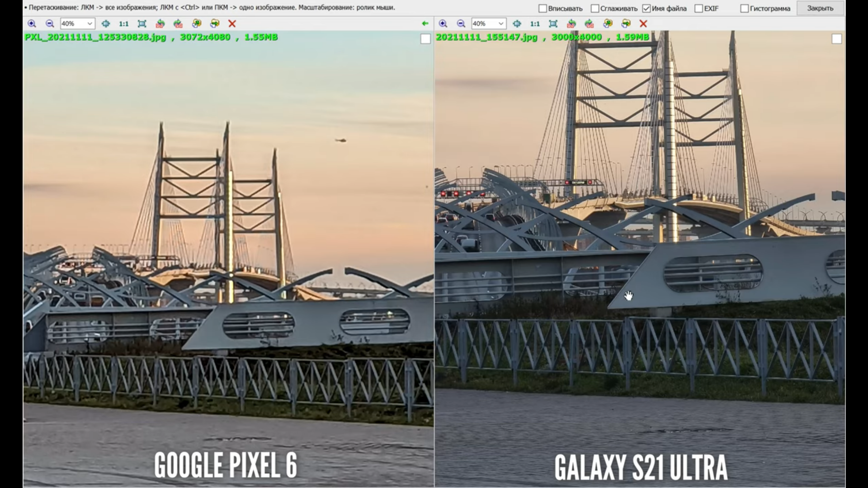Delete the right image with red X
The height and width of the screenshot is (488, 868).
[x=643, y=23]
